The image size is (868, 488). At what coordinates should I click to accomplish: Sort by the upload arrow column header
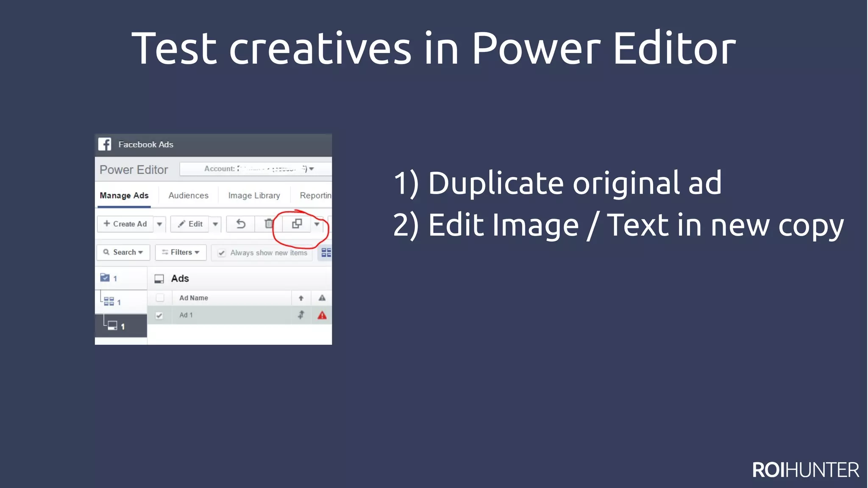pos(301,298)
